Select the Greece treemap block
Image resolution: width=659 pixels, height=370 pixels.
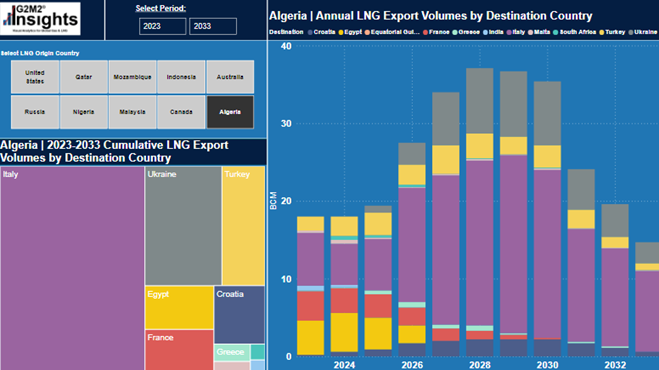pos(232,353)
